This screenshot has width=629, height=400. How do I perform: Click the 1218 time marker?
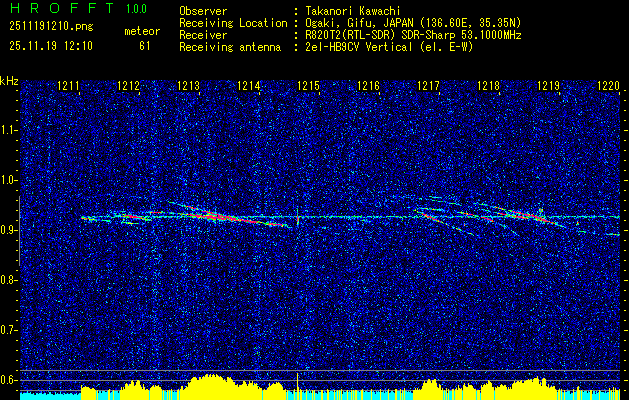tap(488, 85)
